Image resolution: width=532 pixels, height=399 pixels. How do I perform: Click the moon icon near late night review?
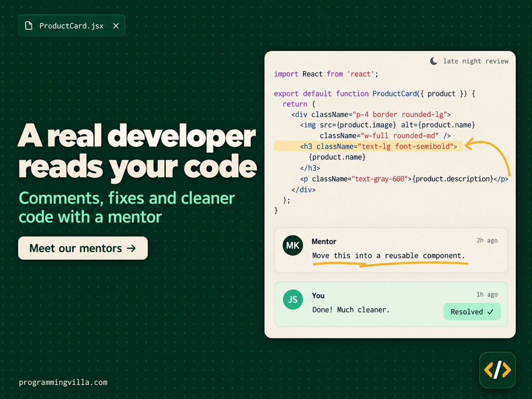click(x=434, y=61)
